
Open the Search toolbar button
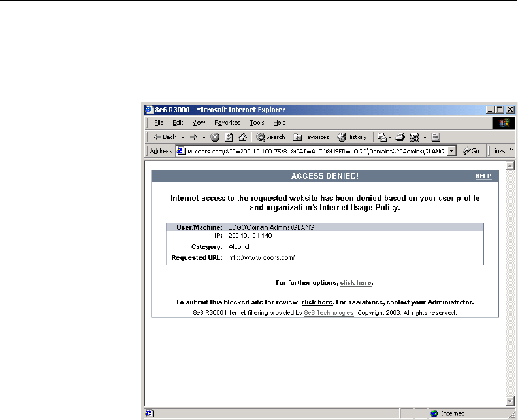tap(270, 137)
